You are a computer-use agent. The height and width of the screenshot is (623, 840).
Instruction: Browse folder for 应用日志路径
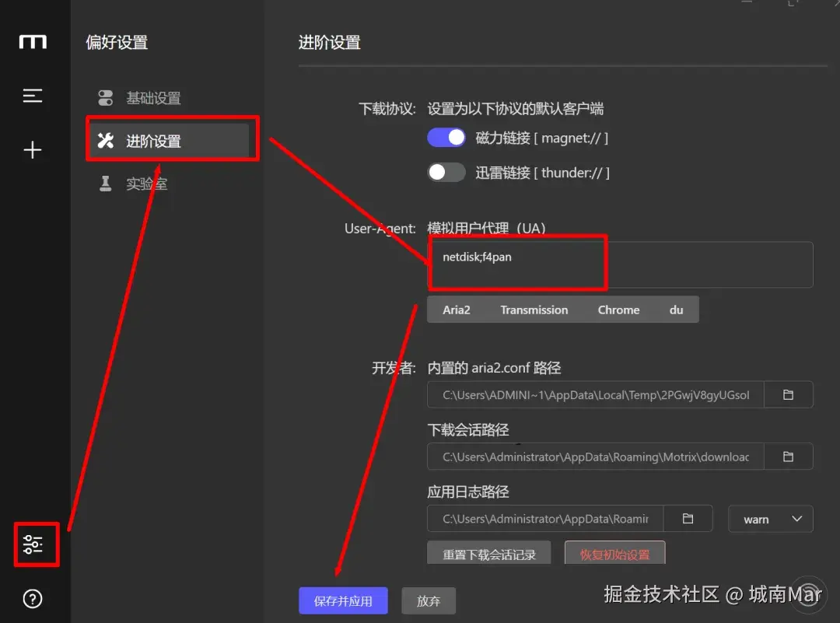(688, 519)
